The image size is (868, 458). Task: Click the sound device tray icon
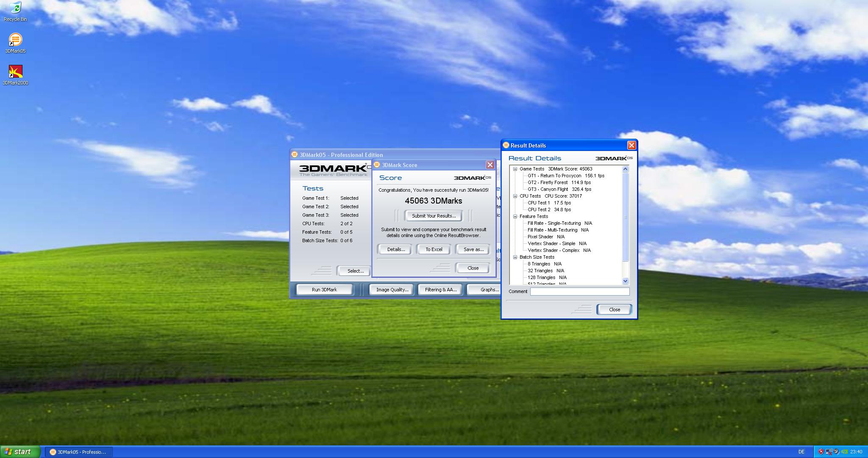(x=836, y=452)
